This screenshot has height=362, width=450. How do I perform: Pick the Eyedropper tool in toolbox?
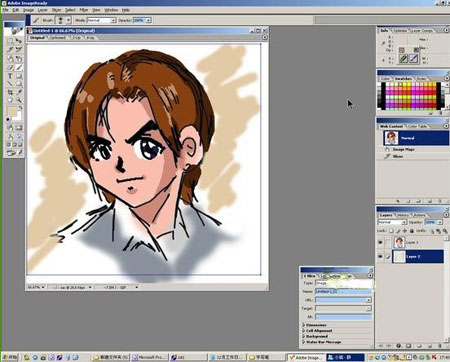tap(19, 92)
